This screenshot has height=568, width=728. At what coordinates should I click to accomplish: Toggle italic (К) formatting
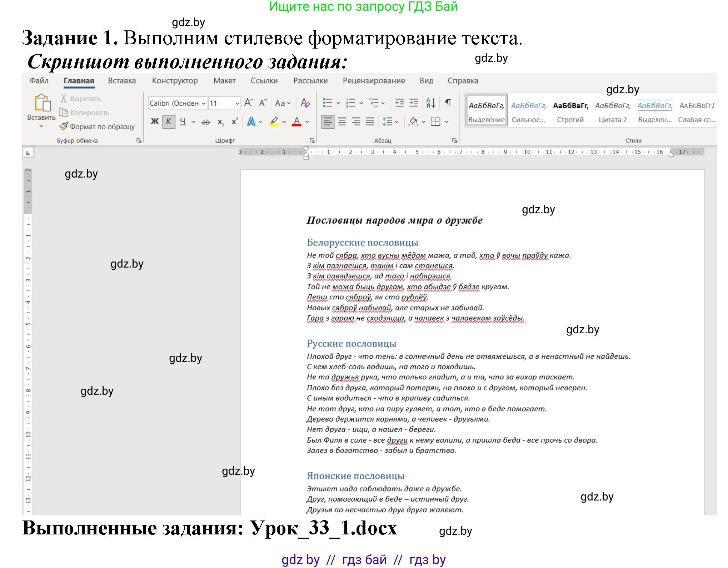pos(168,122)
